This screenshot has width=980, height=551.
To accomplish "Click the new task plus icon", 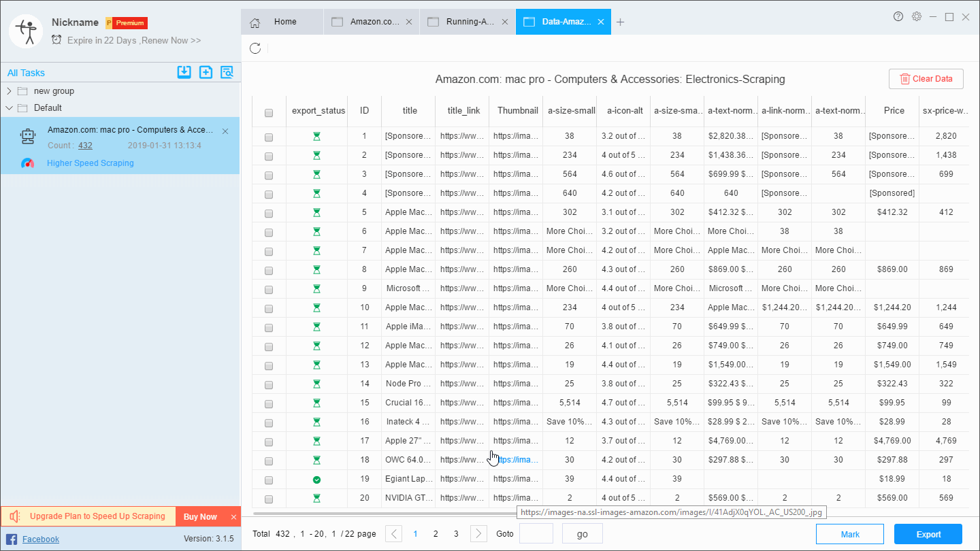I will [x=206, y=72].
